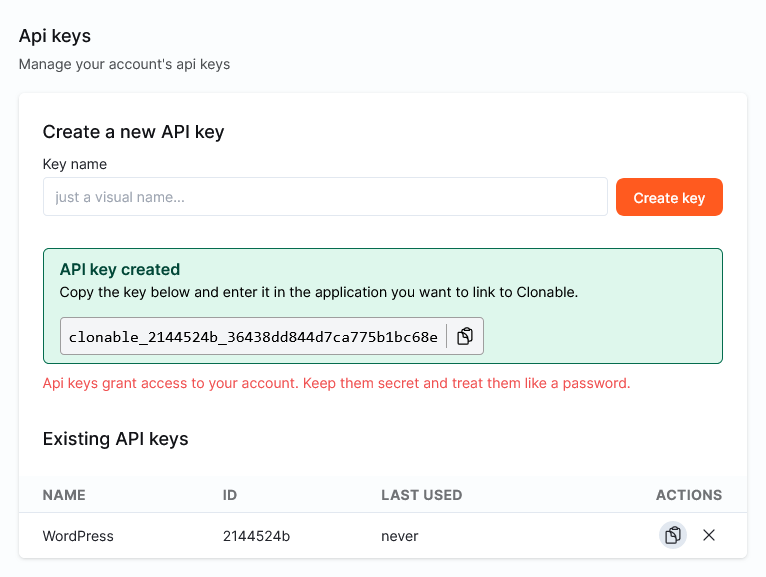The width and height of the screenshot is (766, 577).
Task: Click the Create key button
Action: pyautogui.click(x=669, y=198)
